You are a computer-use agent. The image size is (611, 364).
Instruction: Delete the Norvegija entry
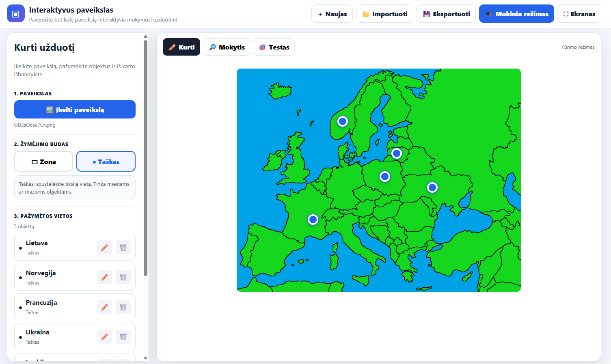click(x=123, y=277)
